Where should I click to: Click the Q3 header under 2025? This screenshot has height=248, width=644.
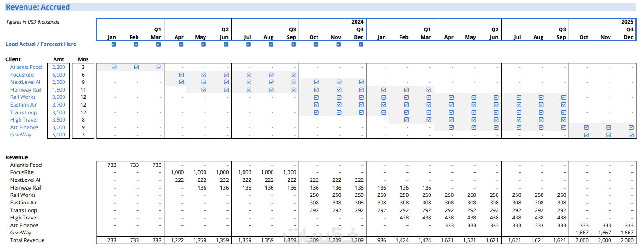click(x=562, y=29)
